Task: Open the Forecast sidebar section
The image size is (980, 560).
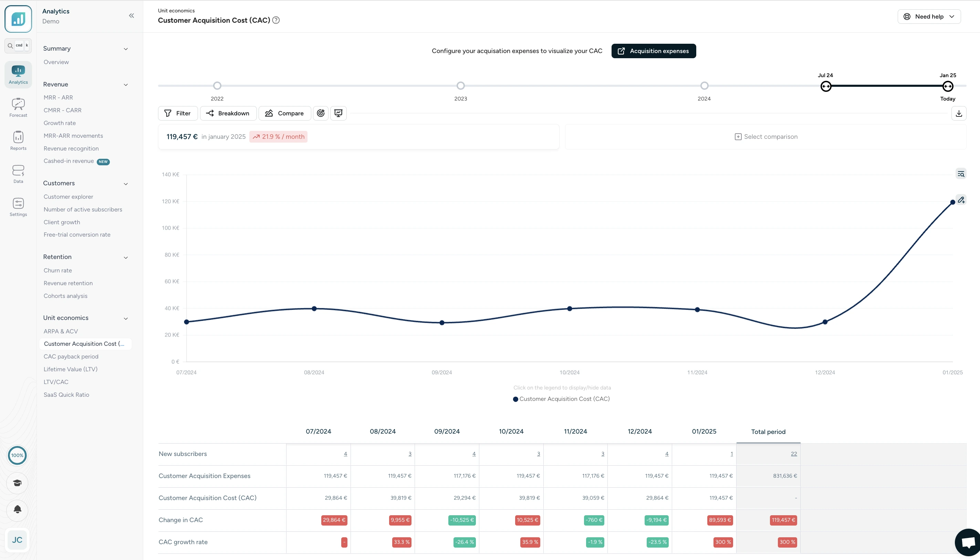Action: click(18, 108)
